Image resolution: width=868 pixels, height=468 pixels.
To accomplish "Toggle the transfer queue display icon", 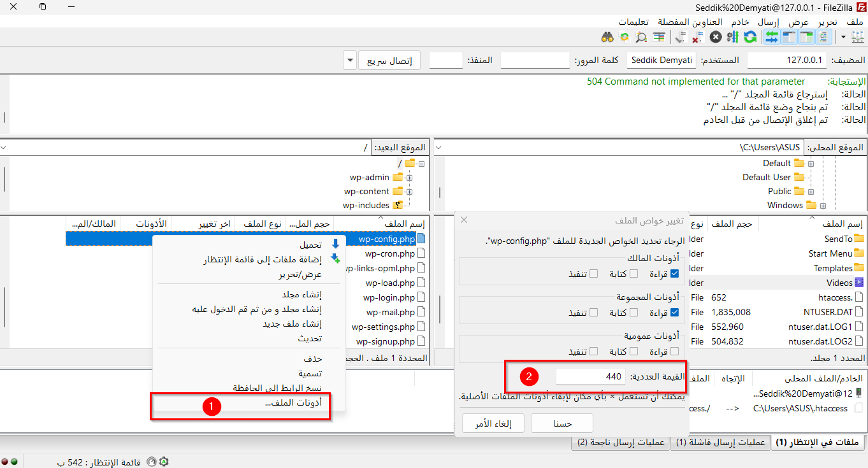I will click(x=772, y=37).
